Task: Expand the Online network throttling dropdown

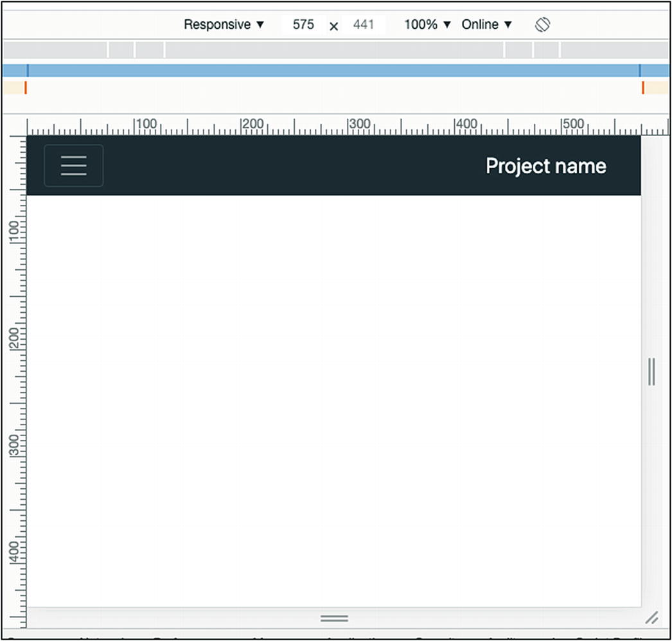Action: point(486,25)
